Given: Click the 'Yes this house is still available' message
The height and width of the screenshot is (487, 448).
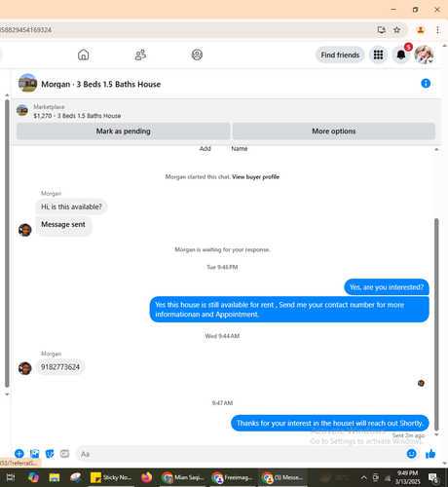Looking at the screenshot, I should tap(289, 310).
